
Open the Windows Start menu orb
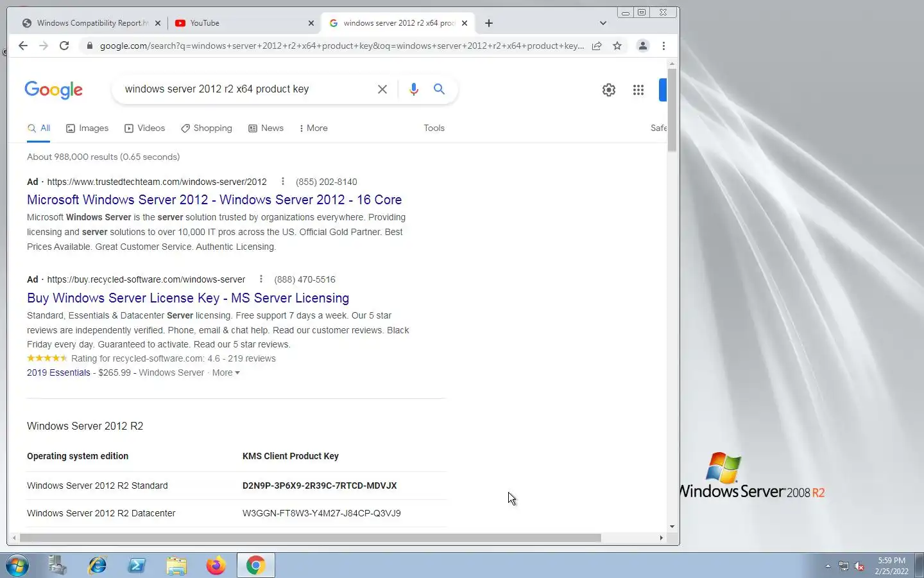click(x=17, y=566)
